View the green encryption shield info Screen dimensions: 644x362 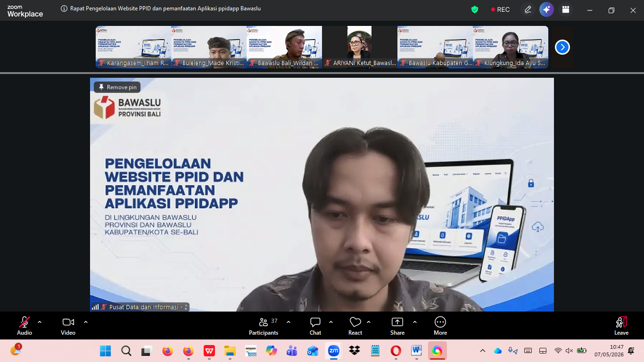pyautogui.click(x=475, y=9)
